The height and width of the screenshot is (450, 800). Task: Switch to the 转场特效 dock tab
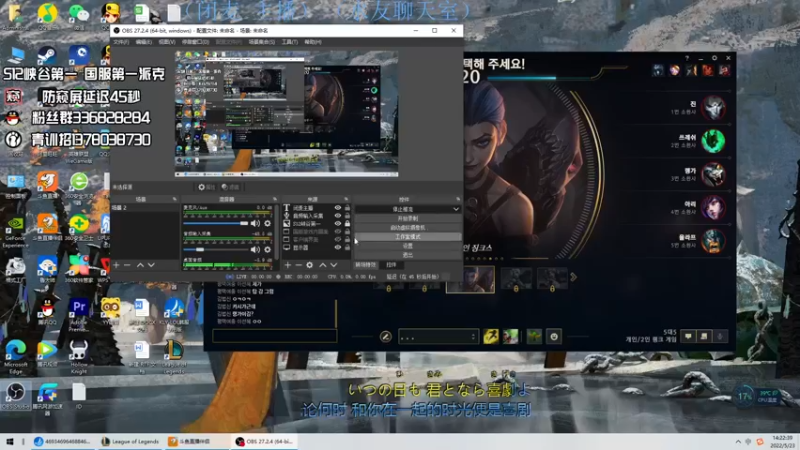365,265
